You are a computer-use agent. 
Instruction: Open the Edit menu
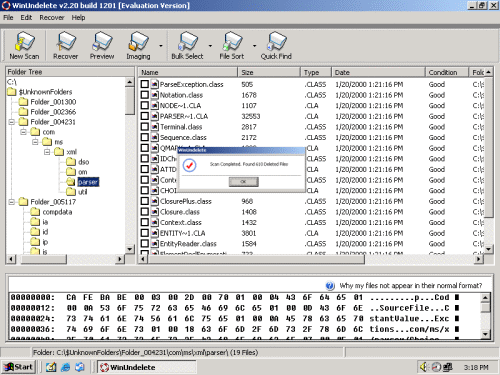coord(26,18)
